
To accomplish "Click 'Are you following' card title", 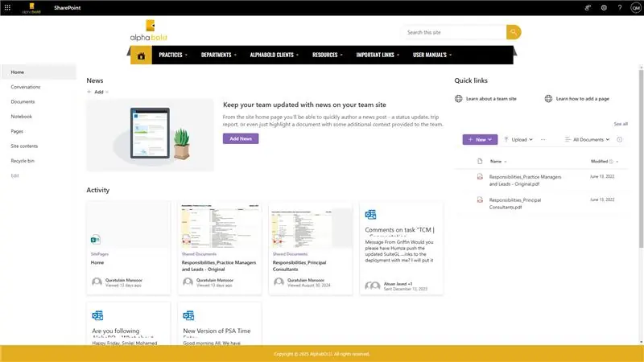I will click(x=115, y=331).
